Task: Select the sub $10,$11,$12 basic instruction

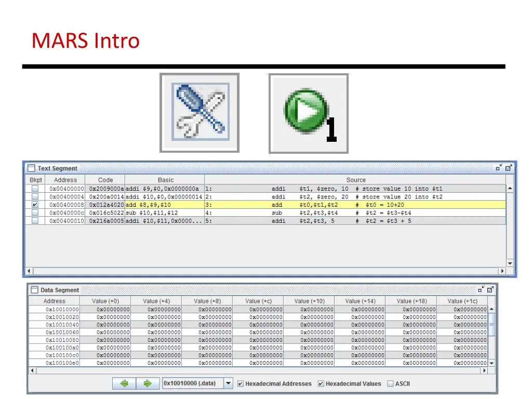Action: pyautogui.click(x=165, y=212)
